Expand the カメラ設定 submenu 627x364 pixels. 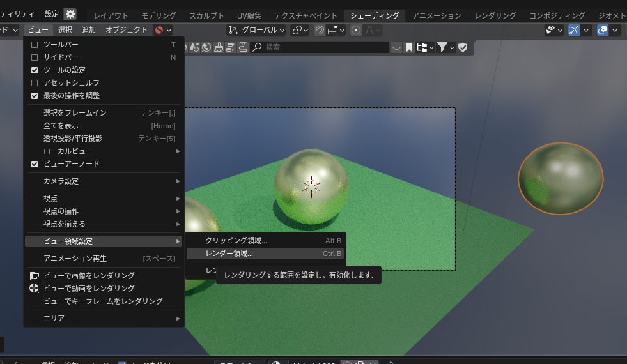click(x=104, y=181)
